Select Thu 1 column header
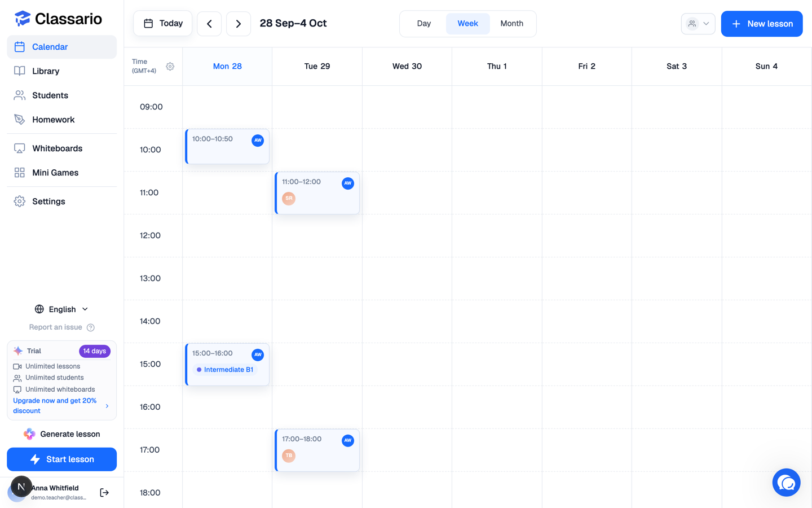This screenshot has height=508, width=812. click(x=497, y=67)
